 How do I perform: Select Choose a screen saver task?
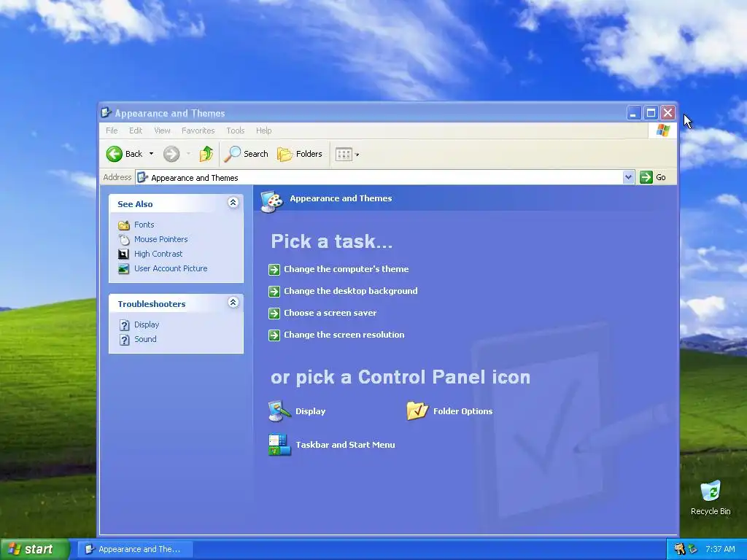330,313
